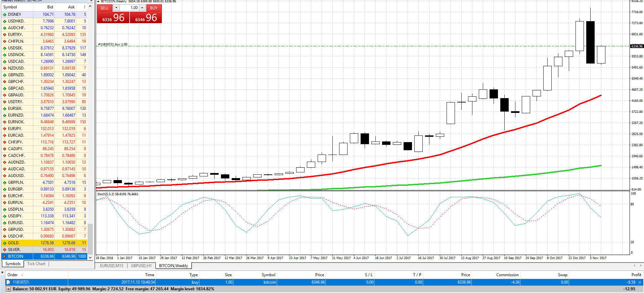Click the order document icon for 11810721
The image size is (644, 293).
(x=9, y=282)
